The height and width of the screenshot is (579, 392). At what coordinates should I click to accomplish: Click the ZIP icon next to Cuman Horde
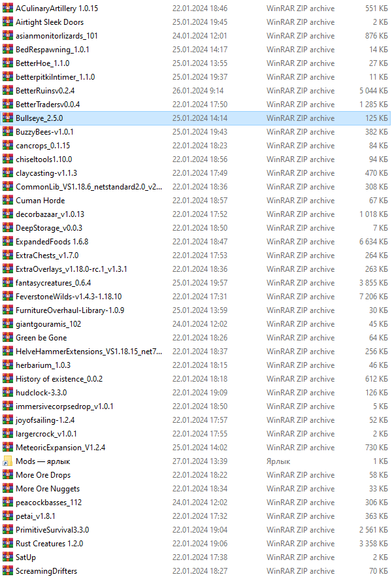[x=8, y=201]
